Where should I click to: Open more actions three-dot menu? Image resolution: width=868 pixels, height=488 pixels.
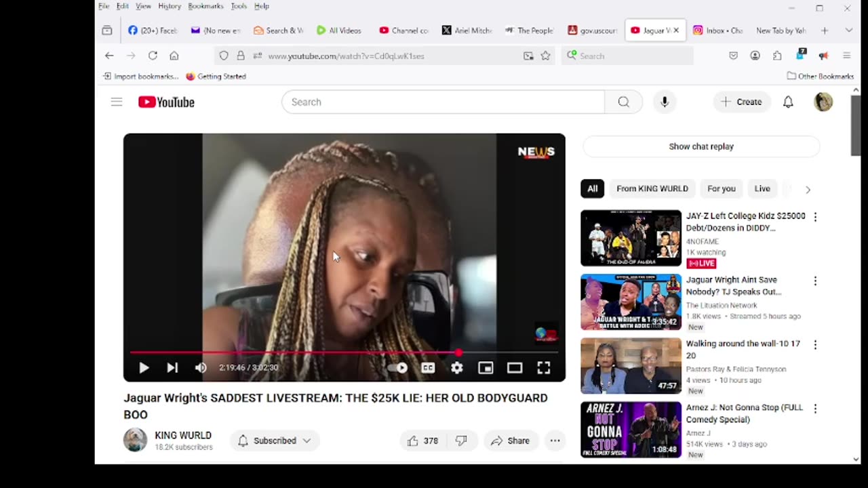[555, 441]
